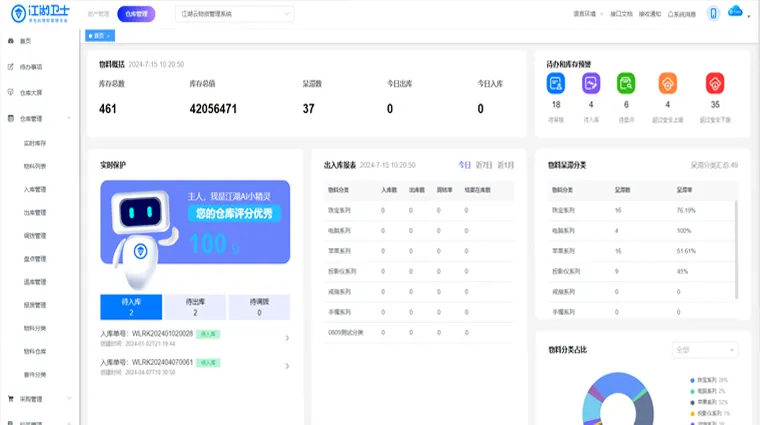
Task: Click the 江湖卫士 shield logo
Action: coord(18,14)
